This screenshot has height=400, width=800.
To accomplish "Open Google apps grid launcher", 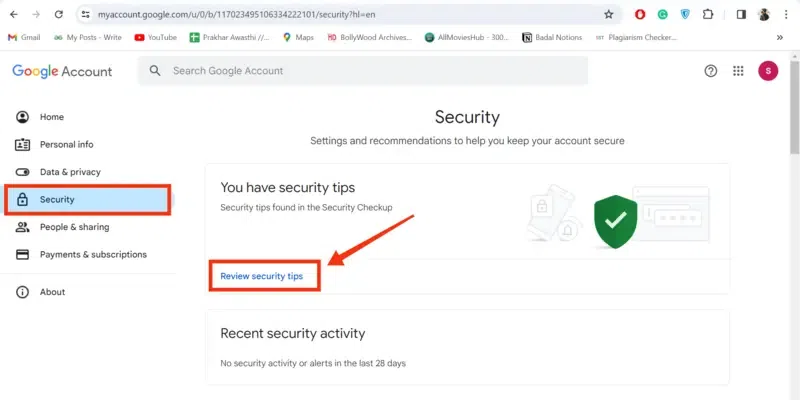I will [739, 71].
